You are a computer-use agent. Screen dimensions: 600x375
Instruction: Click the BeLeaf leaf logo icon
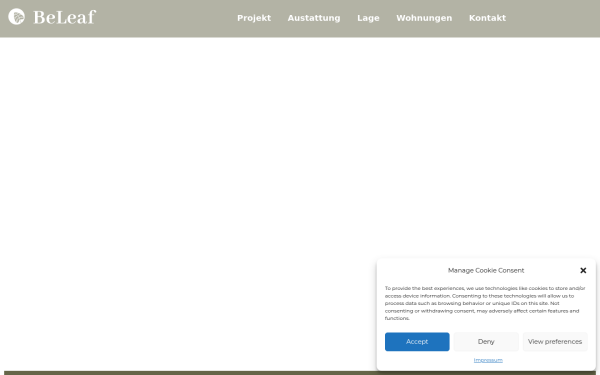coord(16,16)
